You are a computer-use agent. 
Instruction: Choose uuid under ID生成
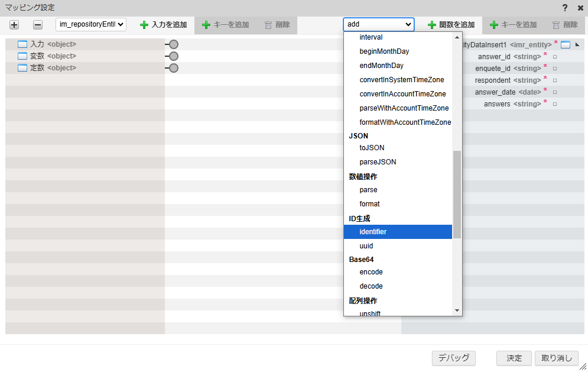click(x=366, y=245)
